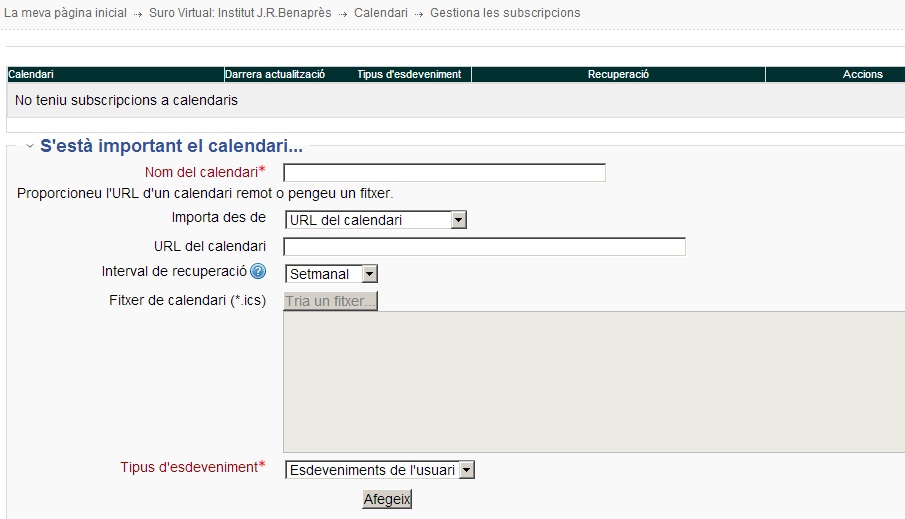
Task: Go to La meva pàgina inicial breadcrumb
Action: (x=65, y=13)
